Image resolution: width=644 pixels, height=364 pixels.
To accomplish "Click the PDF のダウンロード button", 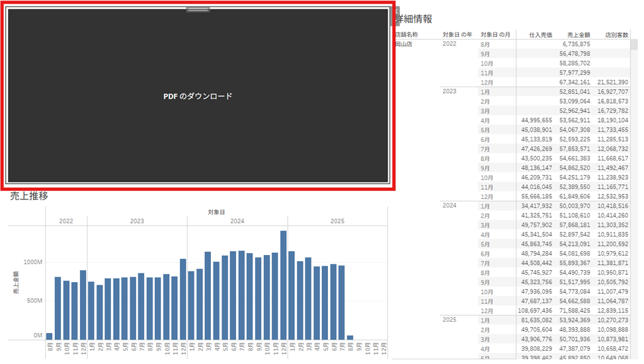I will coord(198,96).
